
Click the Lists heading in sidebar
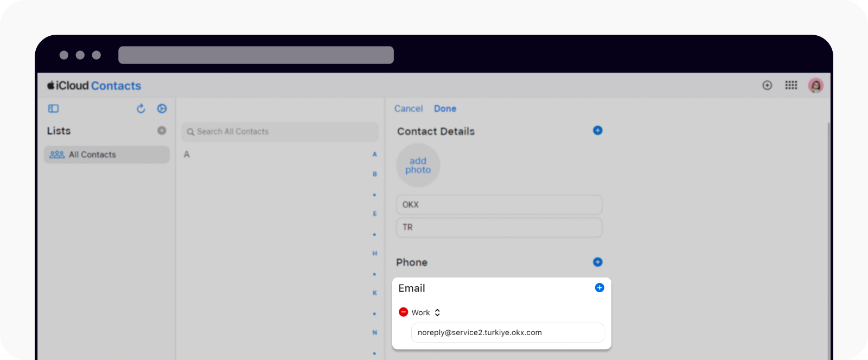pos(59,131)
